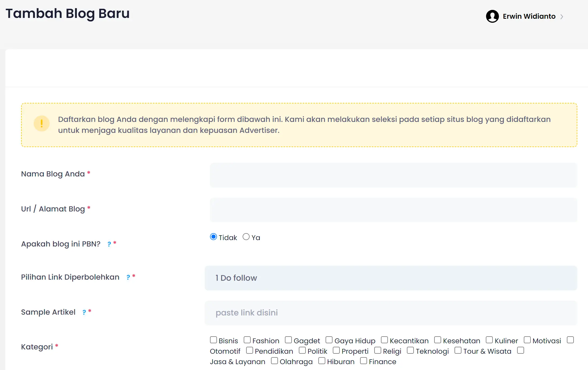Image resolution: width=588 pixels, height=370 pixels.
Task: Check the Bisnis category checkbox
Action: [213, 340]
